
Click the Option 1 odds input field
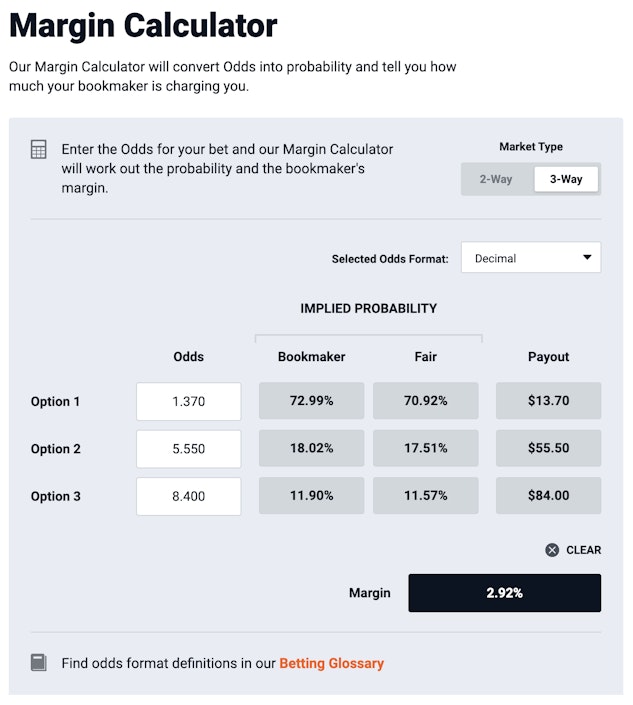click(x=189, y=401)
